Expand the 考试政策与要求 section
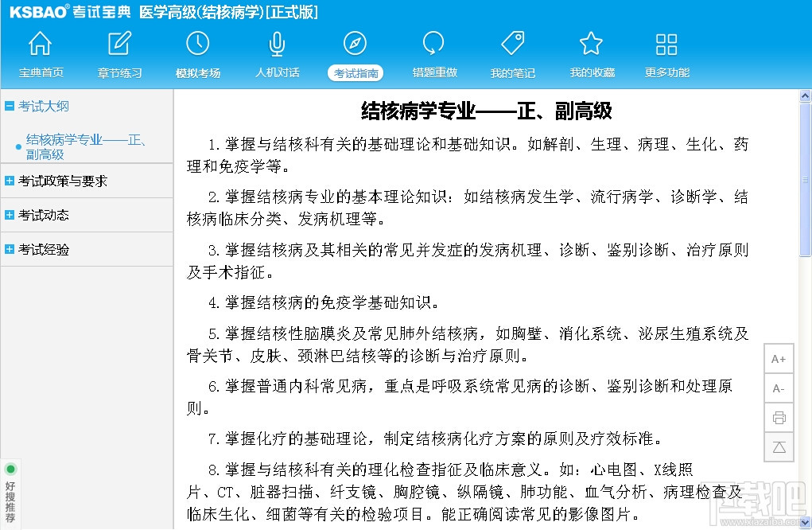This screenshot has width=812, height=530. [10, 181]
